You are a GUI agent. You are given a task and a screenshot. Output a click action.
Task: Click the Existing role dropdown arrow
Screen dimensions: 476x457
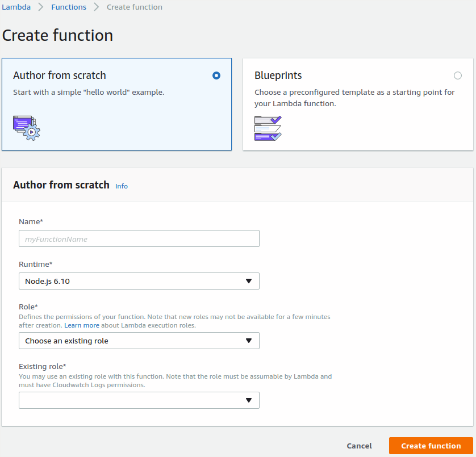coord(248,400)
